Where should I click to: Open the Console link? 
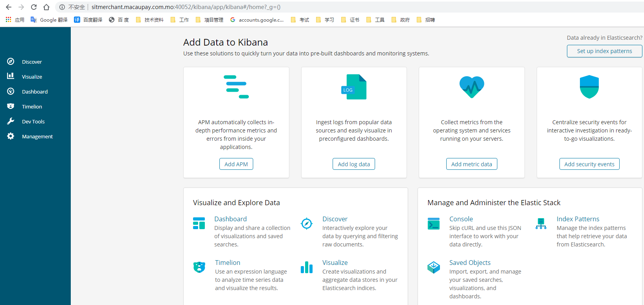coord(461,219)
